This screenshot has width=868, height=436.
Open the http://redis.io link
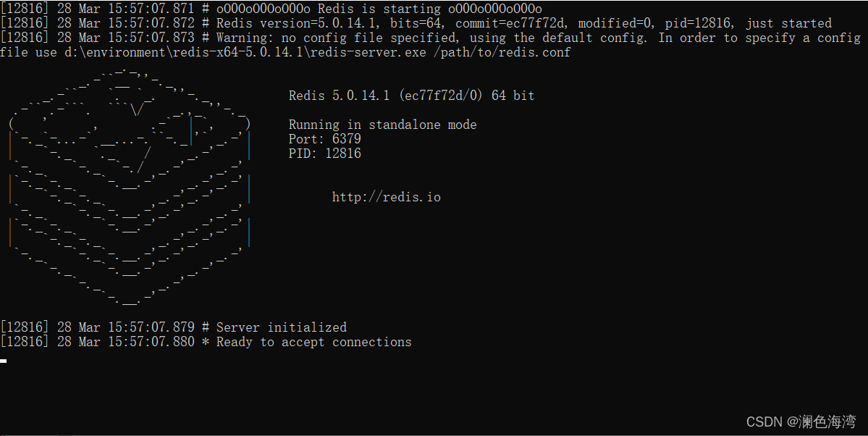pos(386,196)
